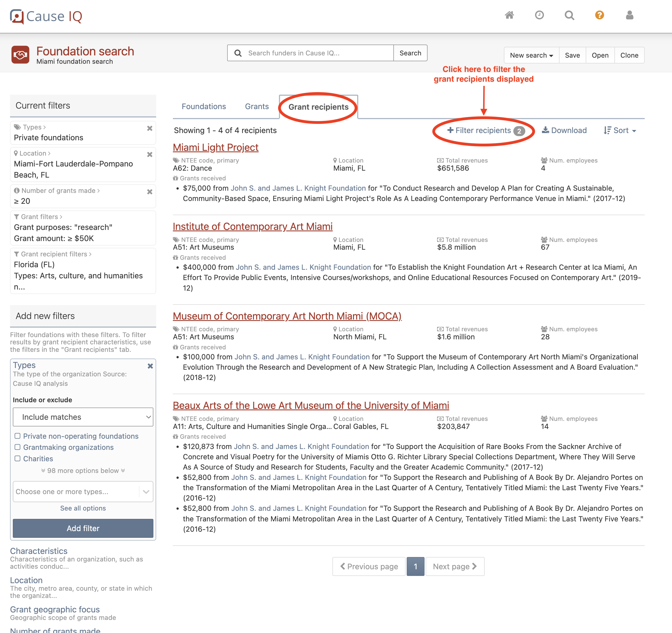Screen dimensions: 672x633
Task: Switch to the Grants tab
Action: pyautogui.click(x=257, y=106)
